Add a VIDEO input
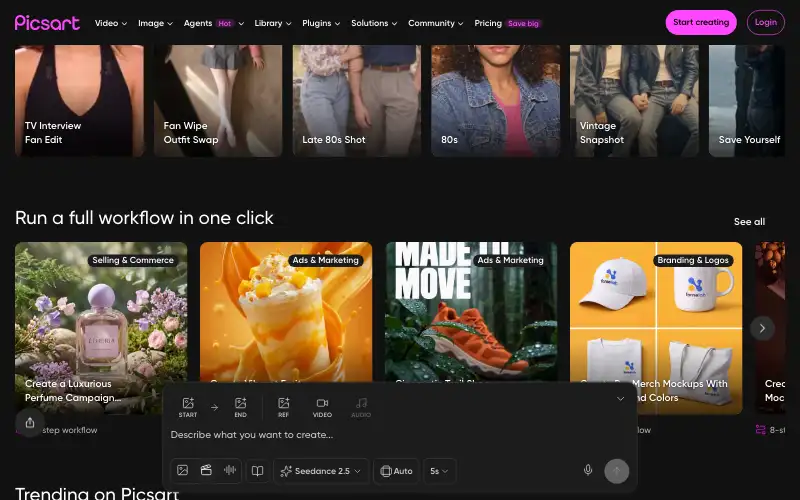The image size is (800, 500). 322,408
